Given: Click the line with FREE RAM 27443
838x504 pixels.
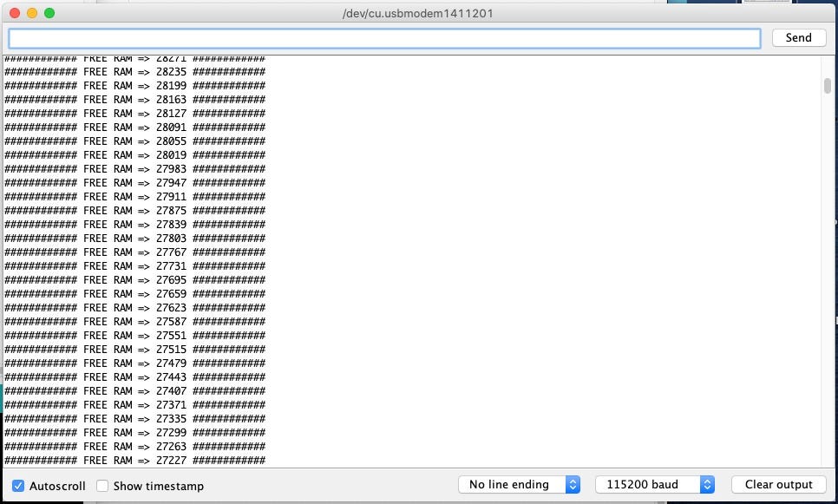Looking at the screenshot, I should tap(134, 377).
